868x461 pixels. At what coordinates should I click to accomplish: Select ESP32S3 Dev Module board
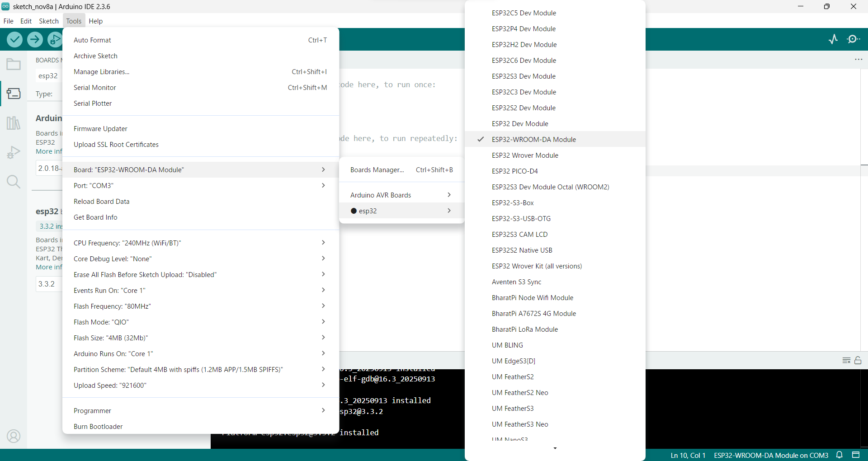[x=555, y=76]
